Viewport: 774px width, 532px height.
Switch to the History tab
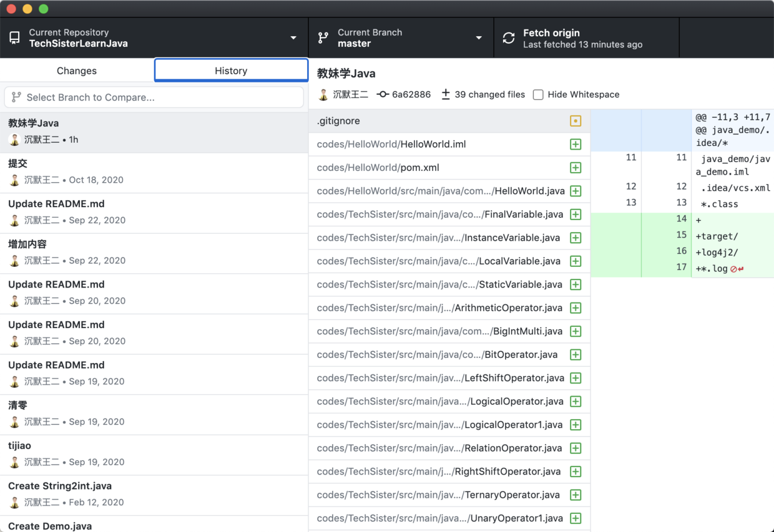click(x=231, y=70)
